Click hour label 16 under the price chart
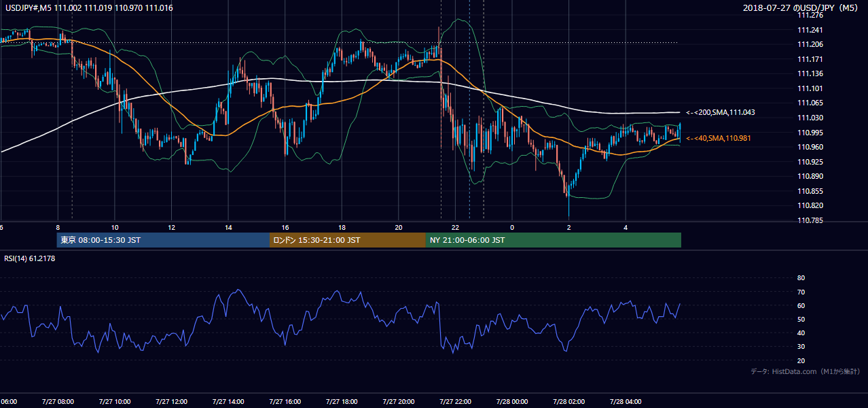 tap(285, 227)
